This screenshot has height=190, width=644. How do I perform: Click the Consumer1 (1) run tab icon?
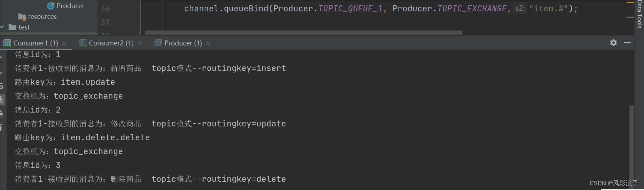(7, 43)
